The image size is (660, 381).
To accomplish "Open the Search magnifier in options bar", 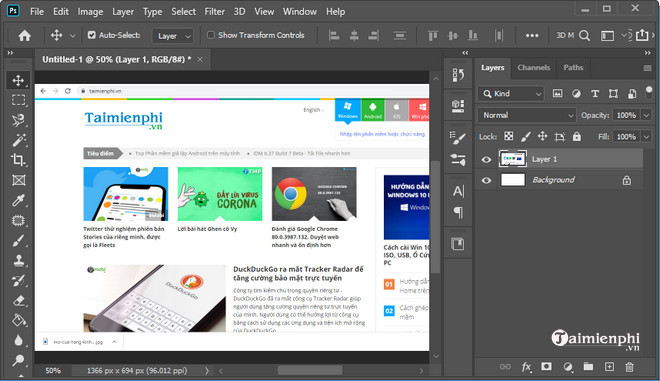I will point(584,36).
